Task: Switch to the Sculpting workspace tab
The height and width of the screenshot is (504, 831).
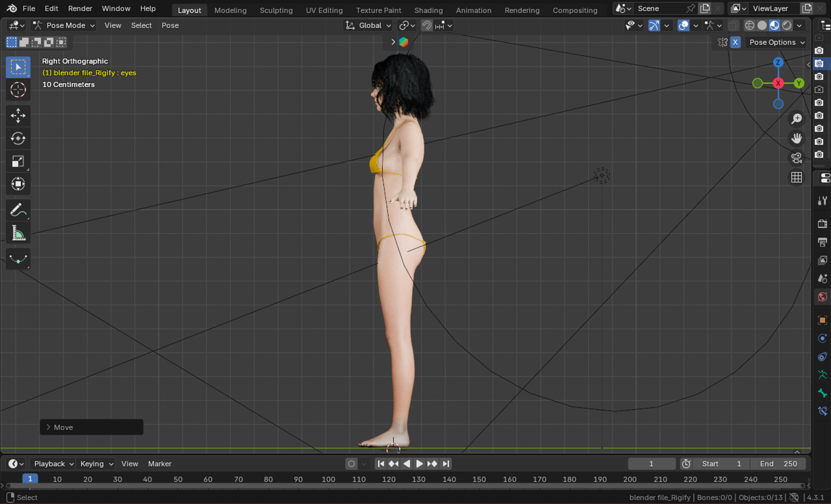Action: point(276,10)
